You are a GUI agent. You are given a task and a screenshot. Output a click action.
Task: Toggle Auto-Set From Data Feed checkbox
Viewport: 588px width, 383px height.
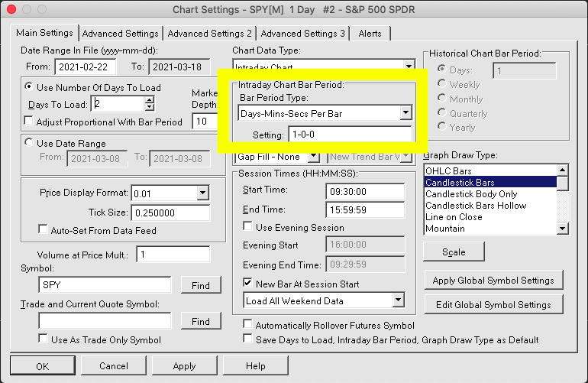[43, 229]
